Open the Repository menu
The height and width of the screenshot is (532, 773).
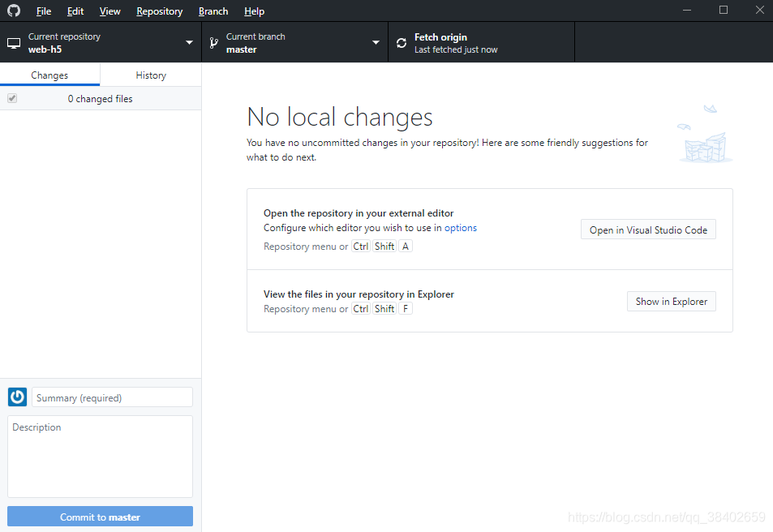(159, 11)
